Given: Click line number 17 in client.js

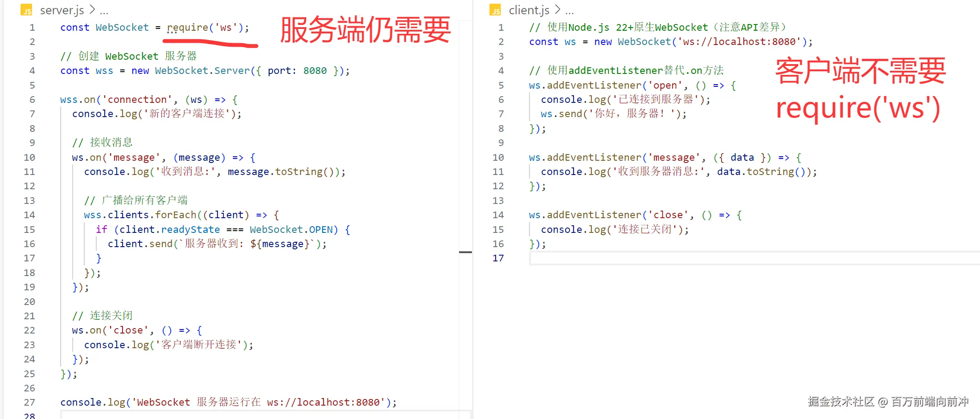Looking at the screenshot, I should point(498,258).
